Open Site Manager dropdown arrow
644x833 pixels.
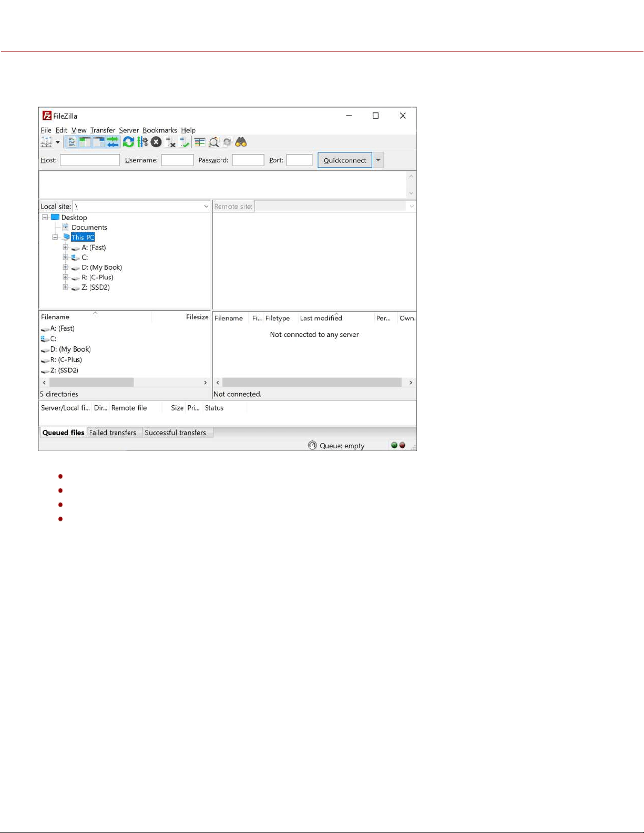pos(58,142)
